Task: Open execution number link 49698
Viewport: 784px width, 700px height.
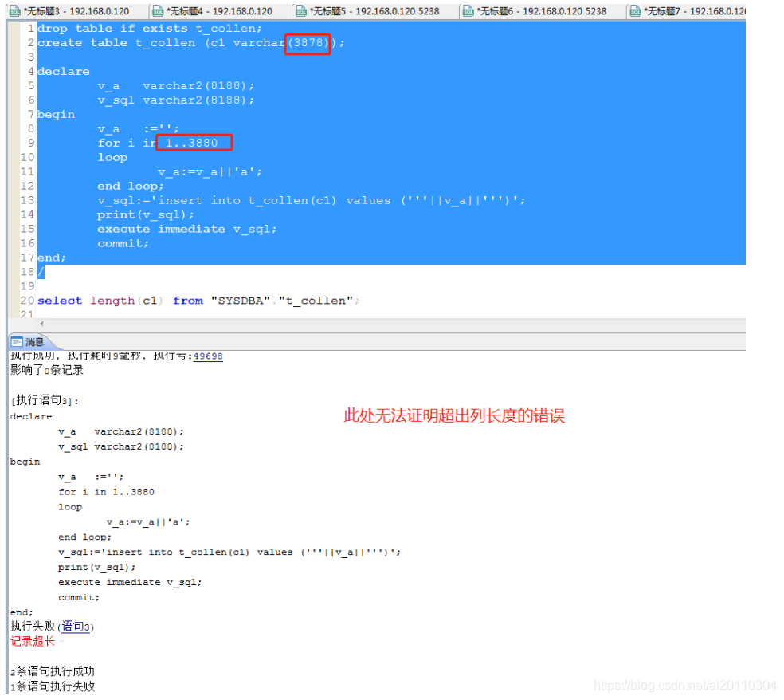Action: [x=208, y=356]
